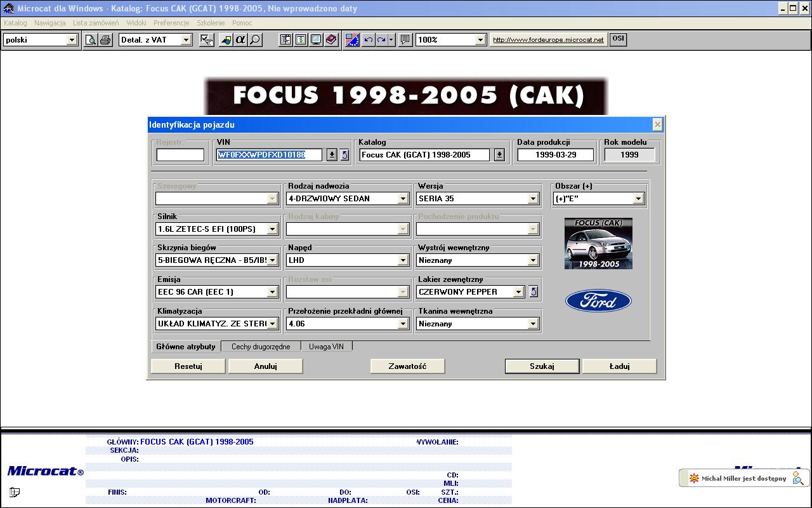The image size is (812, 508).
Task: Open the fordeurope.microcat.net link
Action: point(548,40)
